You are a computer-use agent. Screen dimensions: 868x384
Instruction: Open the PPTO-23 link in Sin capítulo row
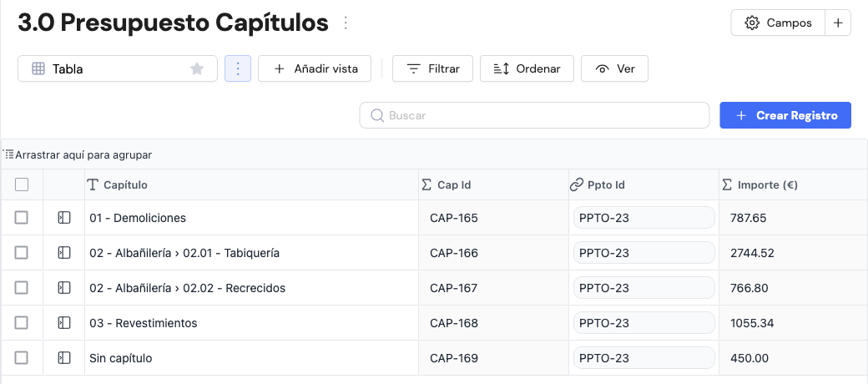pos(644,358)
